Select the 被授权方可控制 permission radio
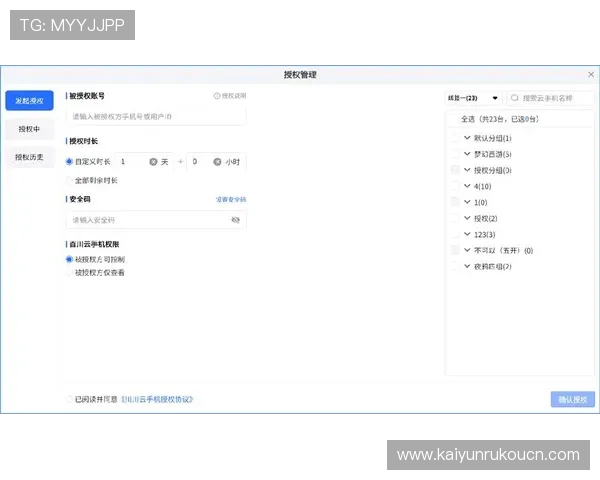Image resolution: width=600 pixels, height=480 pixels. [x=69, y=260]
